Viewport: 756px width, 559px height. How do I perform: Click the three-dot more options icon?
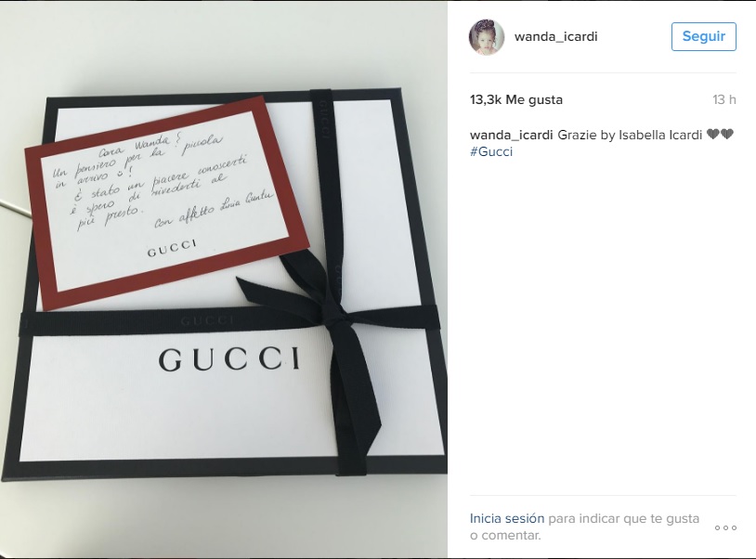725,528
